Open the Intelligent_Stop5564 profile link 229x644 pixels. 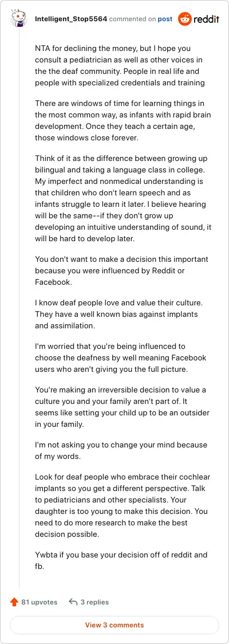[71, 19]
